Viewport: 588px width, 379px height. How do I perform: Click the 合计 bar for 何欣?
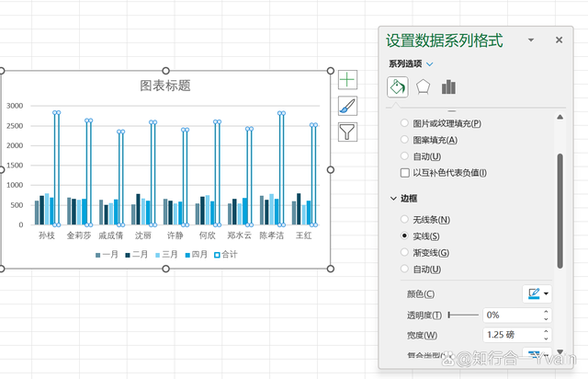(217, 174)
